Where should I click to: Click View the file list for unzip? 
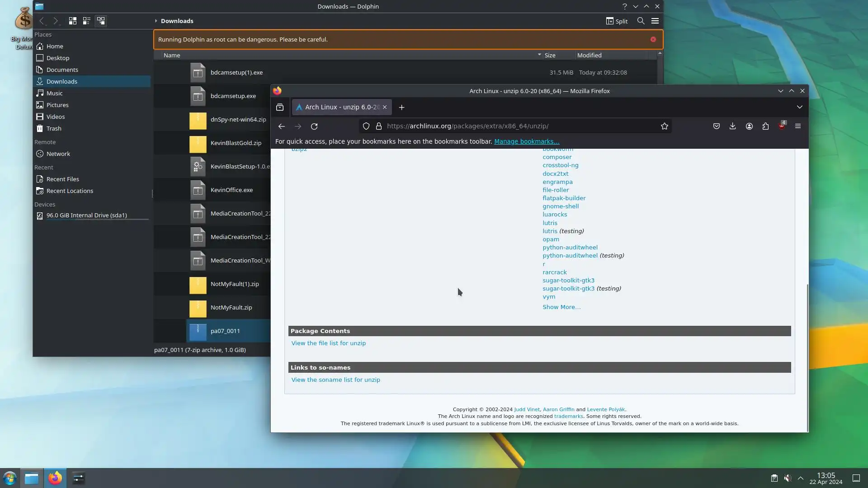328,343
